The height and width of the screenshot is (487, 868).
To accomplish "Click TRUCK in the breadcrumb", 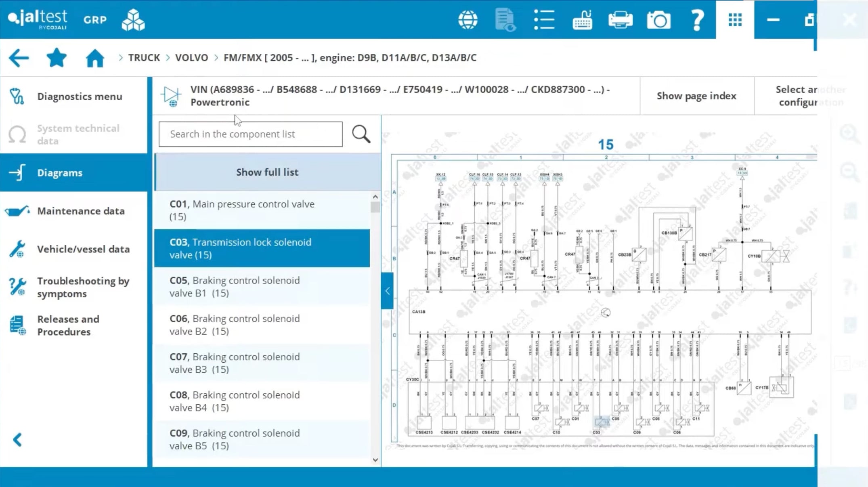I will point(144,57).
